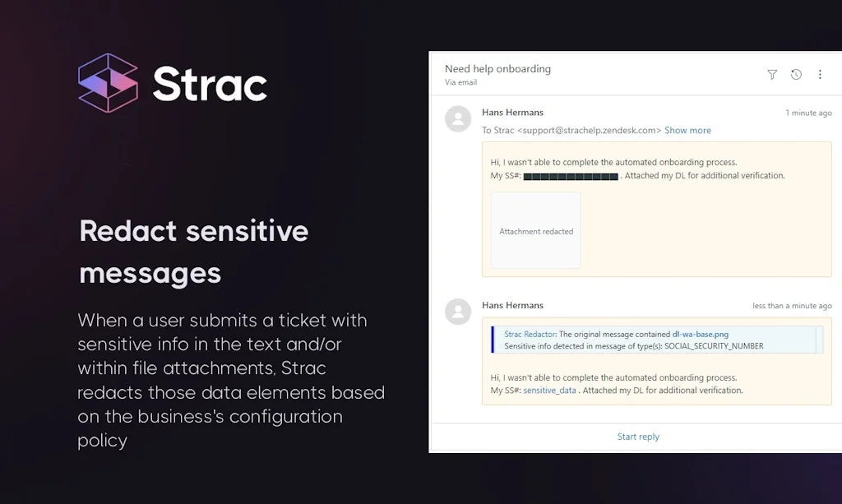
Task: Open the overflow menu with three dots
Action: [820, 74]
